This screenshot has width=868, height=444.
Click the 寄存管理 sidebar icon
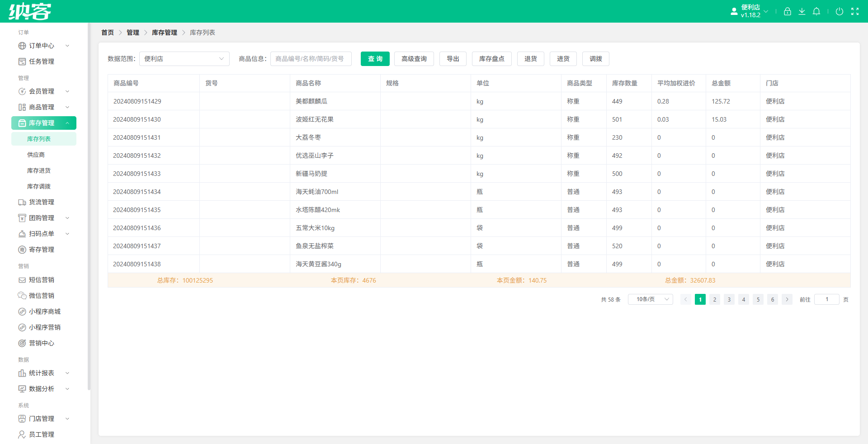[22, 250]
